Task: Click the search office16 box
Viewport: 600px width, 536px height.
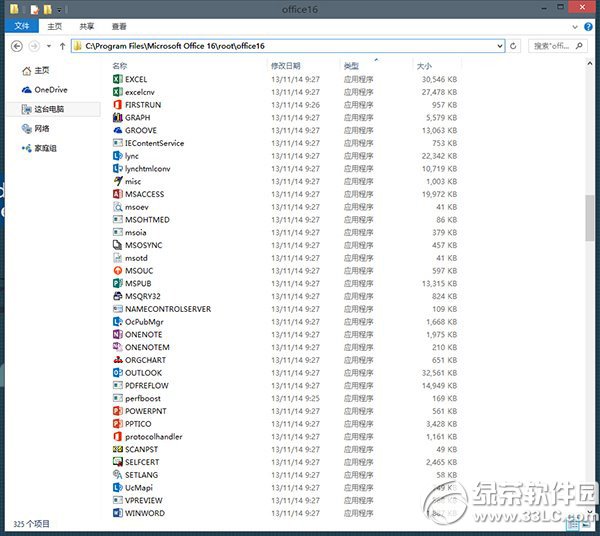Action: pyautogui.click(x=558, y=46)
